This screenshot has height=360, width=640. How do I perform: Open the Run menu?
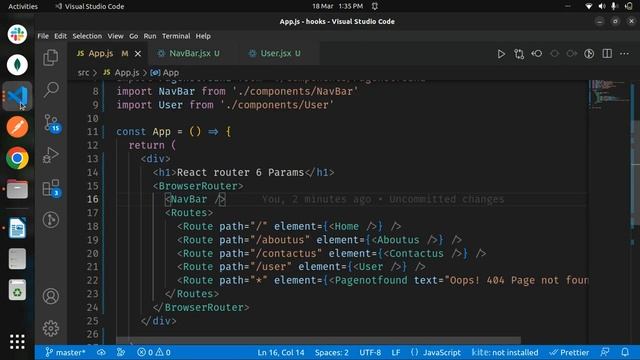(150, 36)
